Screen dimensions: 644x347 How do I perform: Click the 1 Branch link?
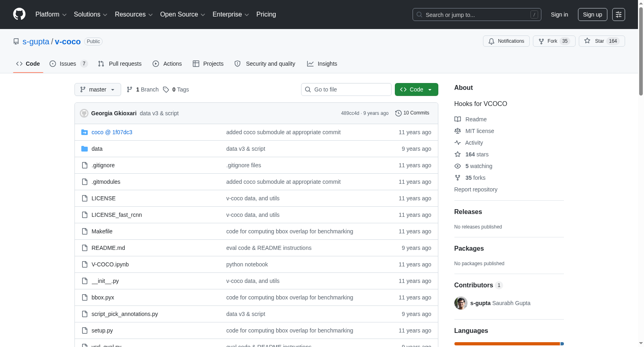[143, 89]
